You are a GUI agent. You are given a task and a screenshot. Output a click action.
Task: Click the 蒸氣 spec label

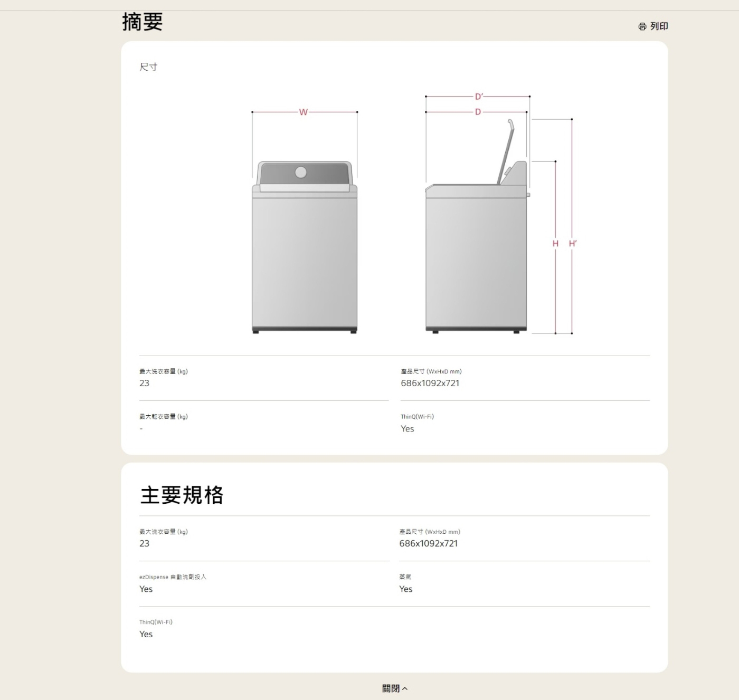pos(405,577)
